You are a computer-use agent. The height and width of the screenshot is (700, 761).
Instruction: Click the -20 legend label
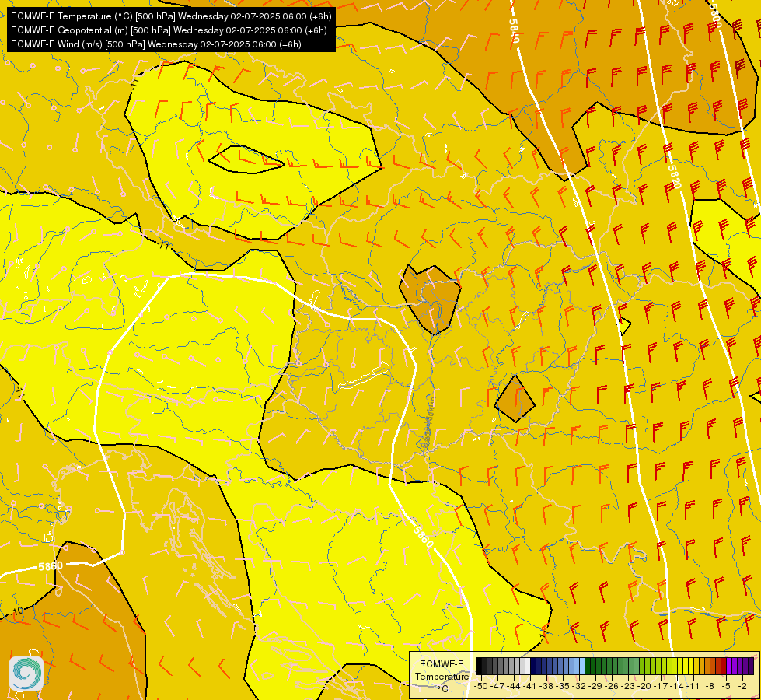point(644,686)
